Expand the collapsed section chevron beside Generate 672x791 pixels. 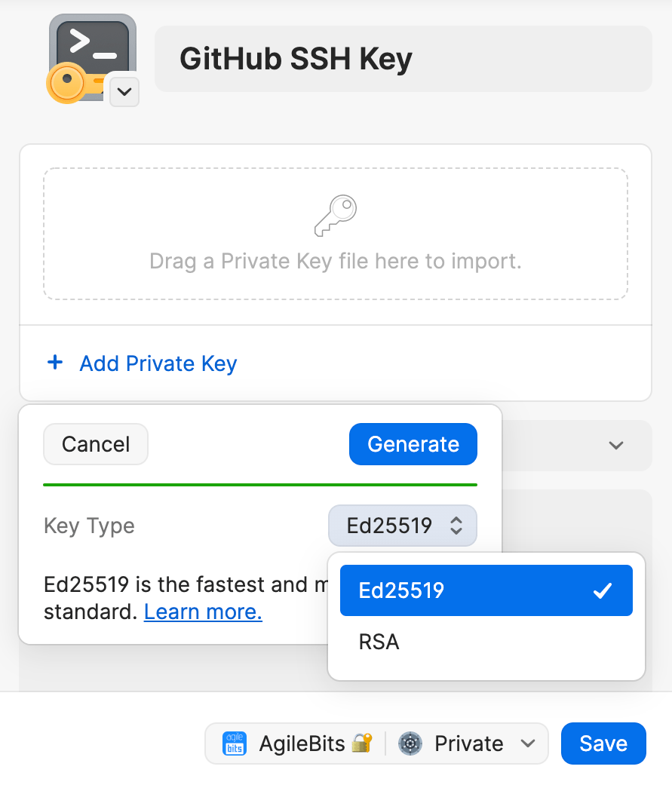(615, 446)
